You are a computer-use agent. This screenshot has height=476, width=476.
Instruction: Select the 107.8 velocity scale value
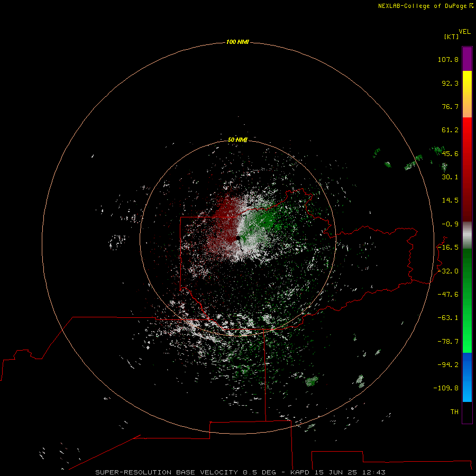coord(448,59)
